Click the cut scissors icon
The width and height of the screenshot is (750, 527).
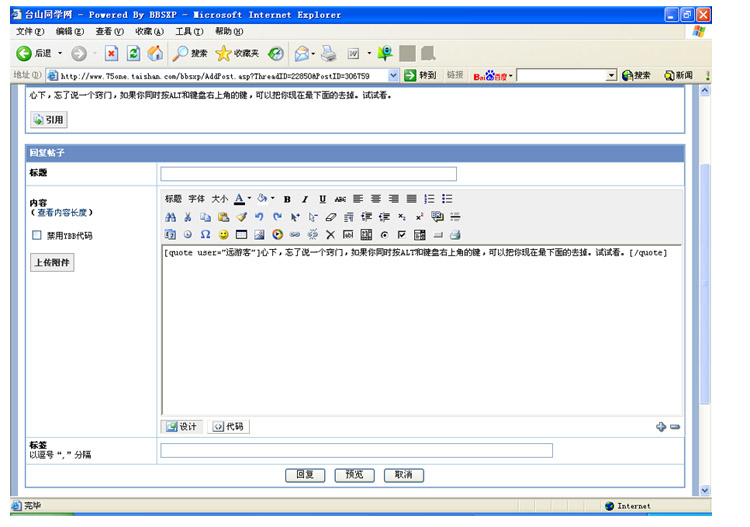coord(187,217)
